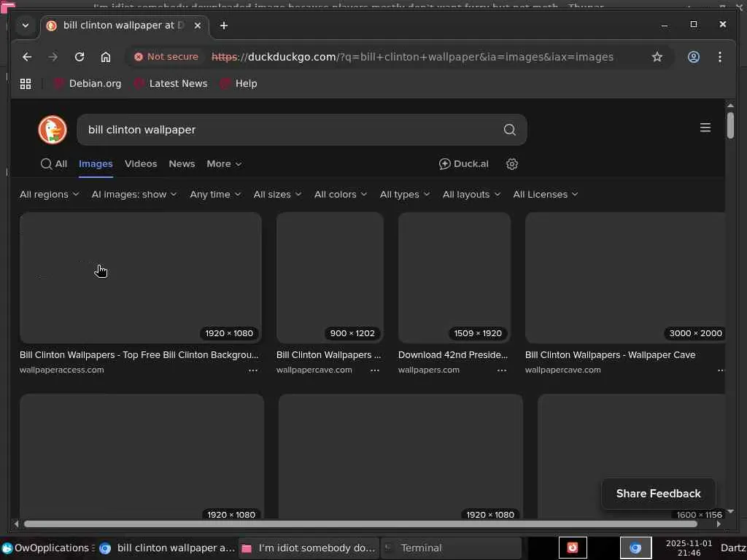Expand the AI images: show filter

(134, 194)
